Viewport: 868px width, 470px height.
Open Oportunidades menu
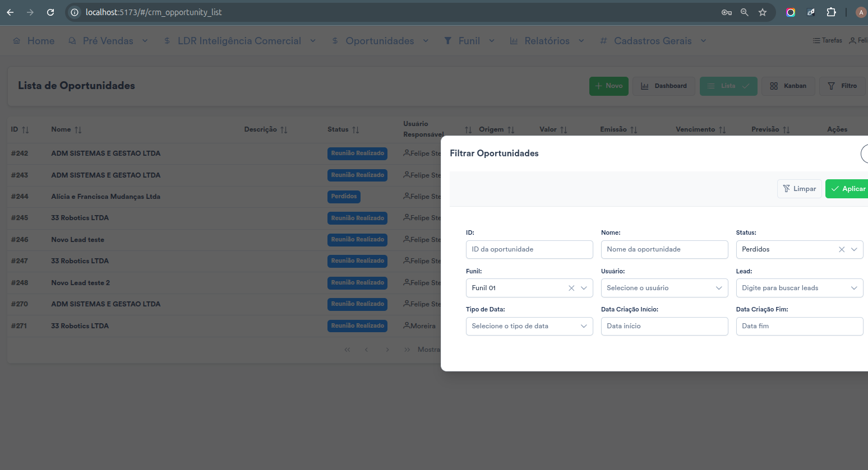[380, 41]
